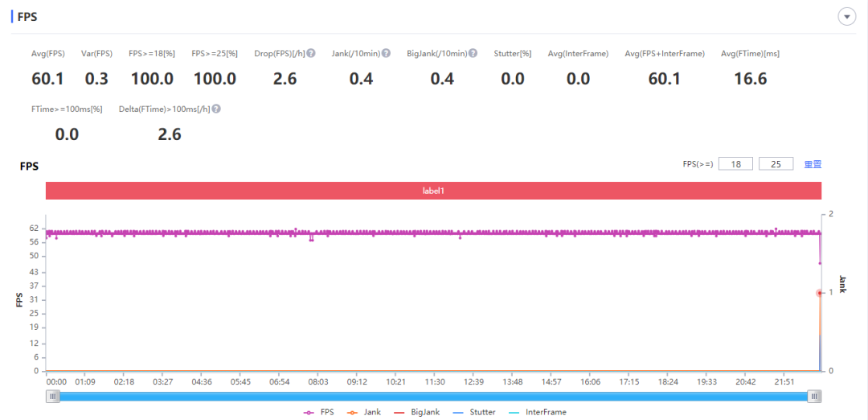This screenshot has width=868, height=420.
Task: Toggle the FPS series in the legend
Action: [319, 412]
